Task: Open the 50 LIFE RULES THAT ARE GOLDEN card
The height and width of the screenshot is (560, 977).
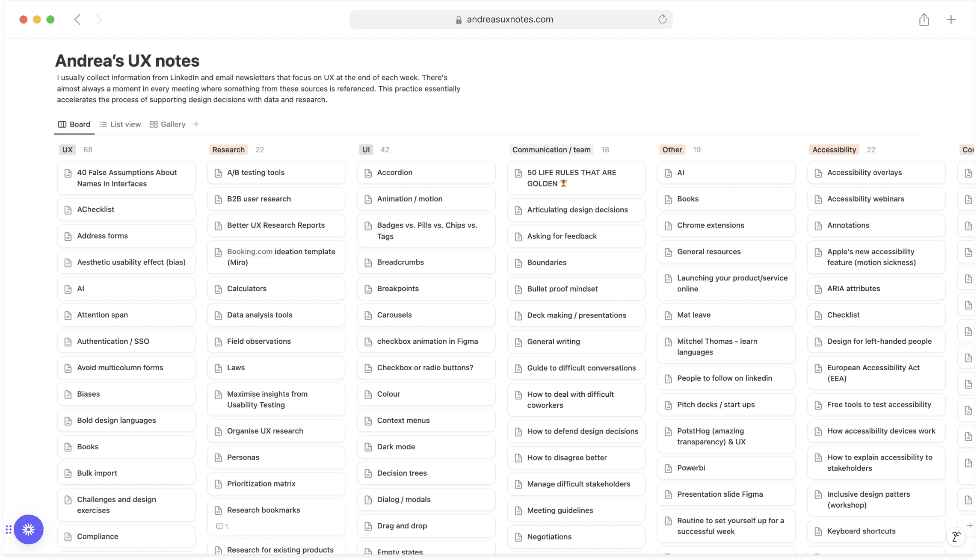Action: (577, 178)
